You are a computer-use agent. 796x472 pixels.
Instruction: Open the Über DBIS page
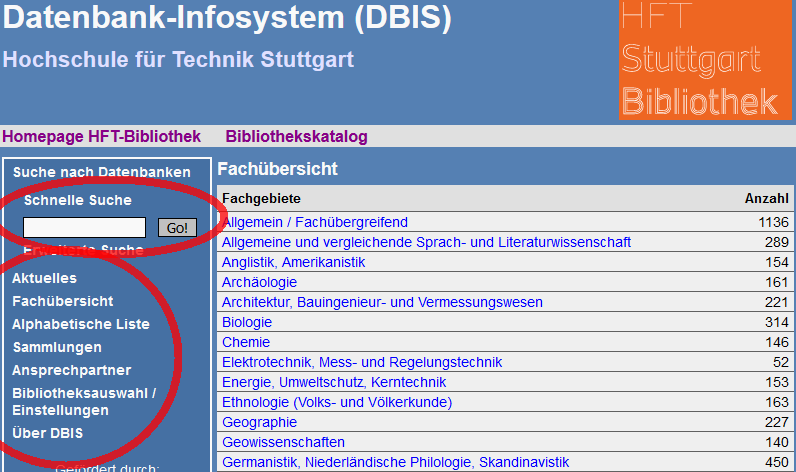tap(48, 433)
